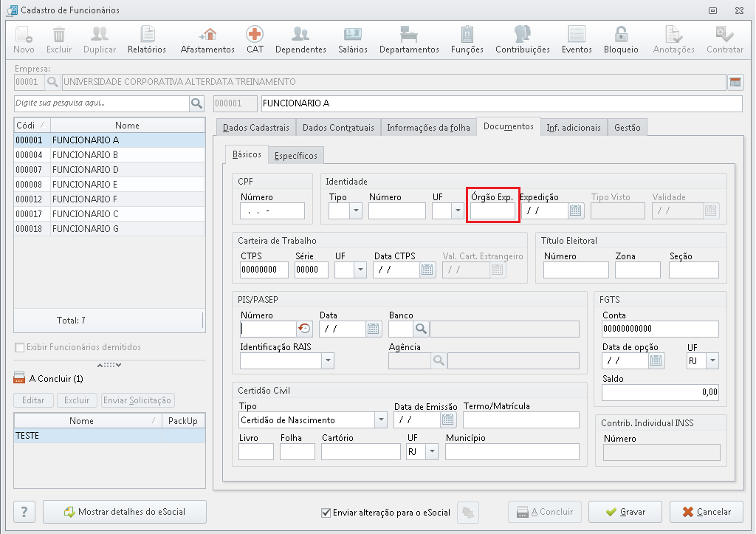Viewport: 756px width, 534px height.
Task: Open the FGTS Data de opção calendar
Action: [656, 360]
